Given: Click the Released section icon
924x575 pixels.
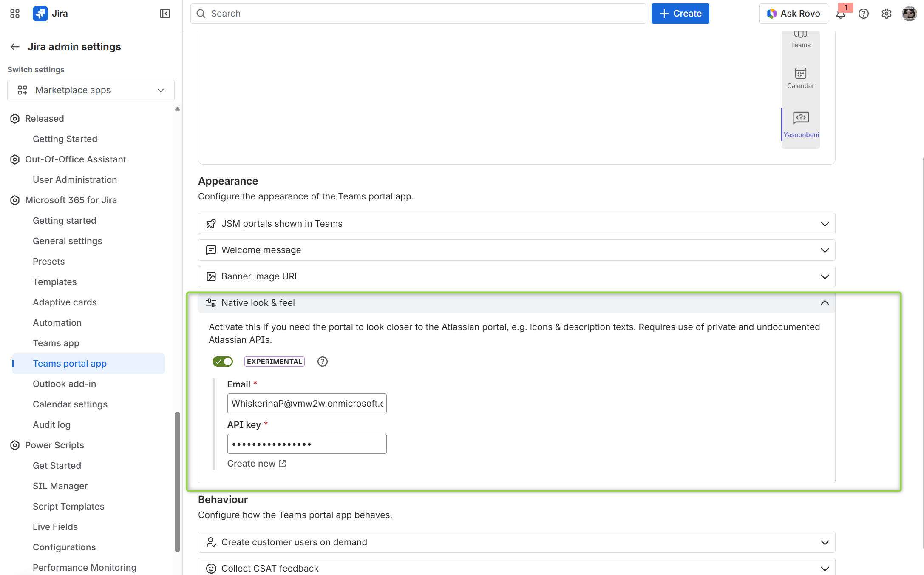Looking at the screenshot, I should pyautogui.click(x=15, y=119).
